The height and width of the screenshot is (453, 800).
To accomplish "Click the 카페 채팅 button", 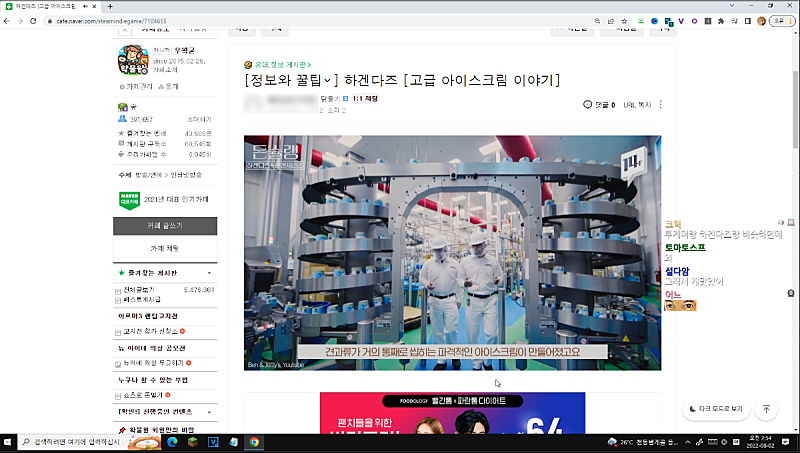I will click(165, 248).
